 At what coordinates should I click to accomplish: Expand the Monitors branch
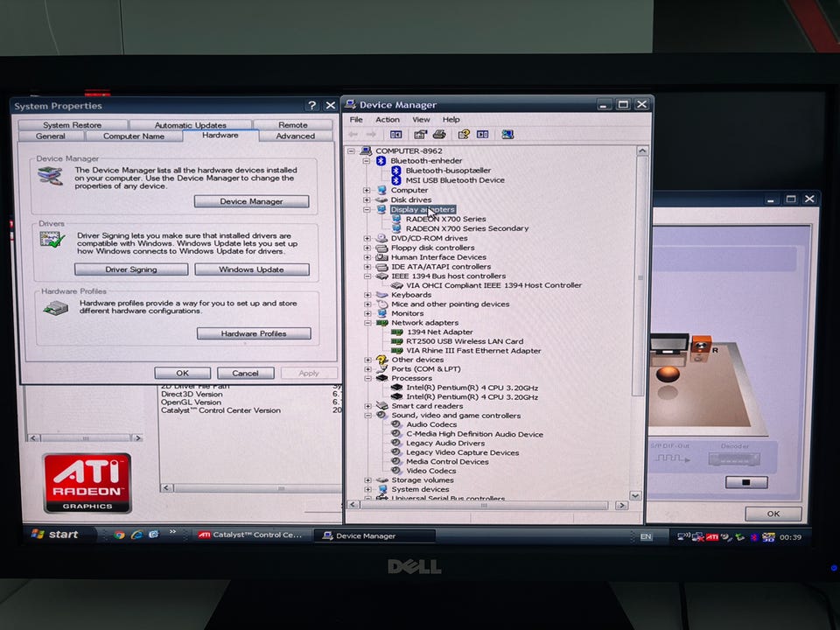(367, 313)
